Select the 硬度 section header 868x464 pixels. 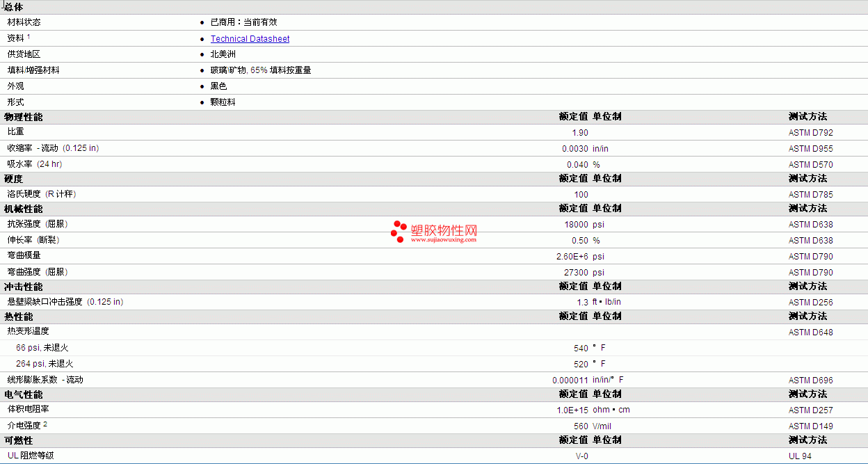[x=14, y=179]
